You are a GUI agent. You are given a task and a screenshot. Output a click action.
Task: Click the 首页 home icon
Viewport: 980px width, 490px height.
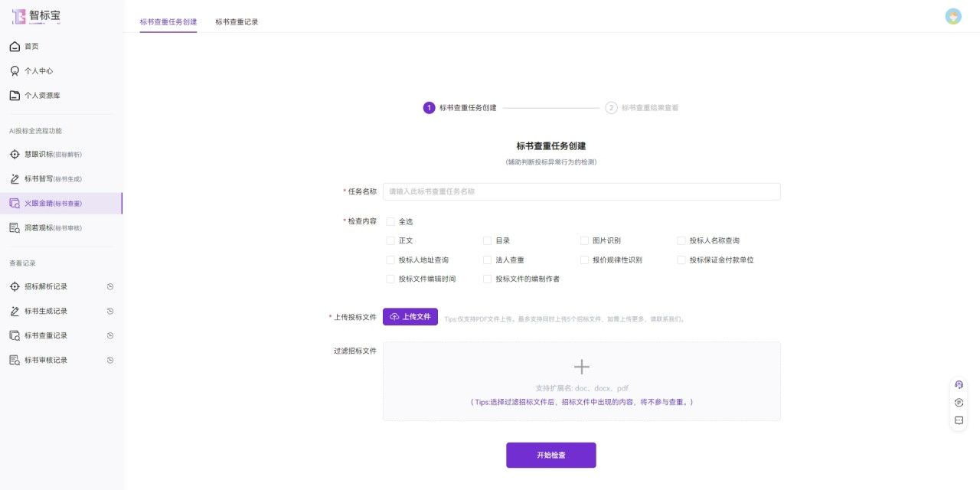[x=15, y=47]
